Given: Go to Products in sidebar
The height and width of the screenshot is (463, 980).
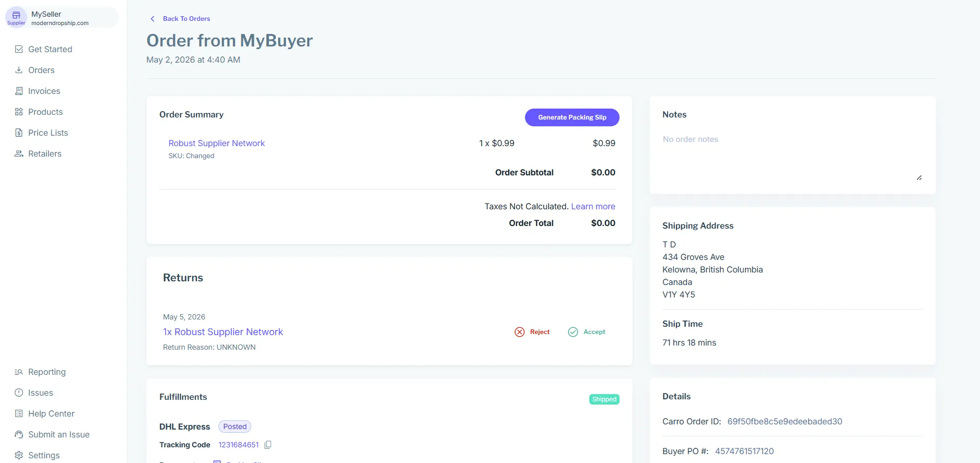Looking at the screenshot, I should click(45, 112).
